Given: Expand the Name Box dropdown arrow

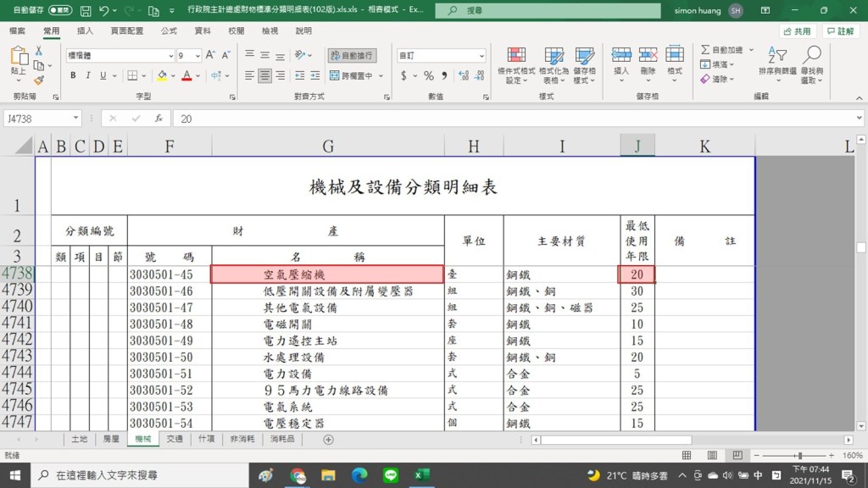Looking at the screenshot, I should [x=76, y=119].
